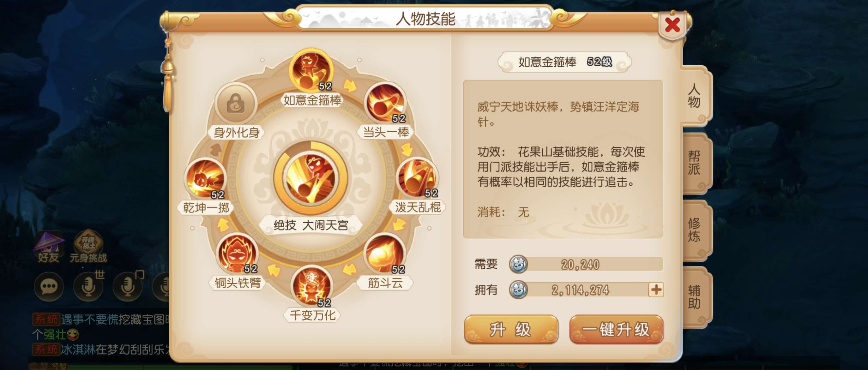The width and height of the screenshot is (868, 370).
Task: Switch to the 帮派 tab
Action: [695, 163]
